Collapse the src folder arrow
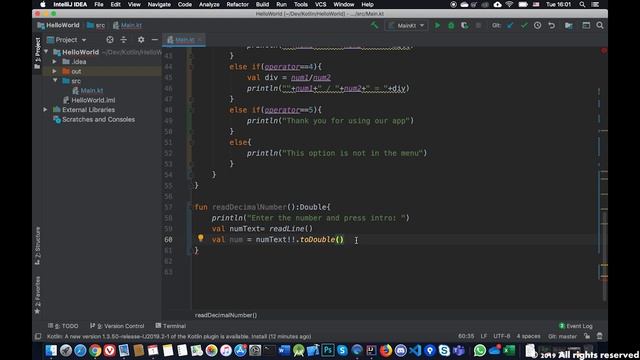Viewport: 640px width, 360px height. (x=55, y=81)
